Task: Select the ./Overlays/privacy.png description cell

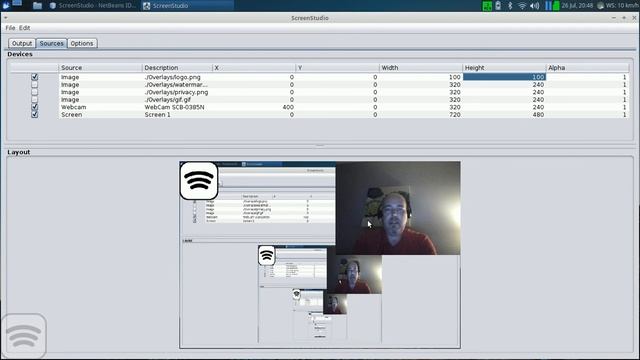Action: coord(178,92)
